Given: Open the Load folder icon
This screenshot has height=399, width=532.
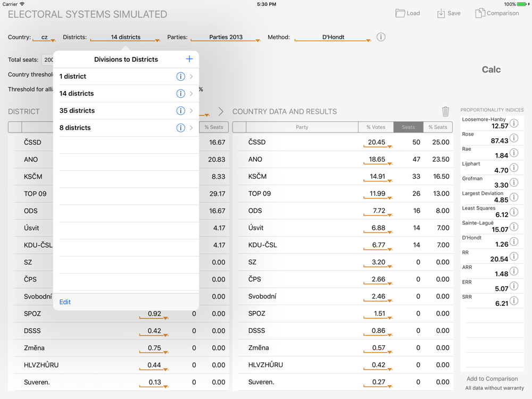Looking at the screenshot, I should coord(401,13).
